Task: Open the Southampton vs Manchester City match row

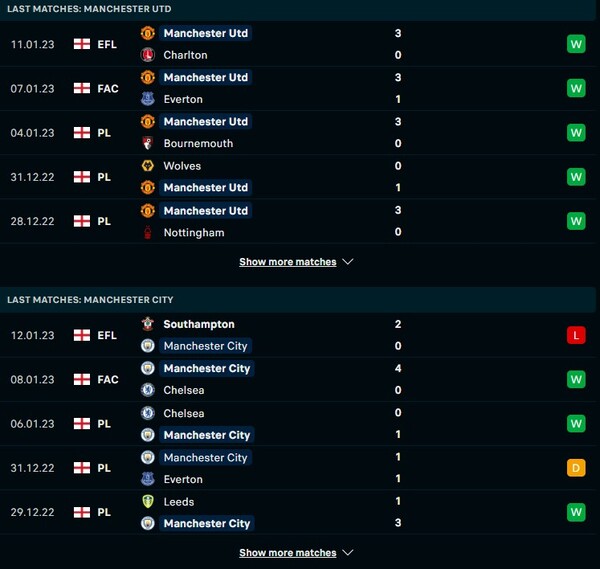Action: coord(300,335)
